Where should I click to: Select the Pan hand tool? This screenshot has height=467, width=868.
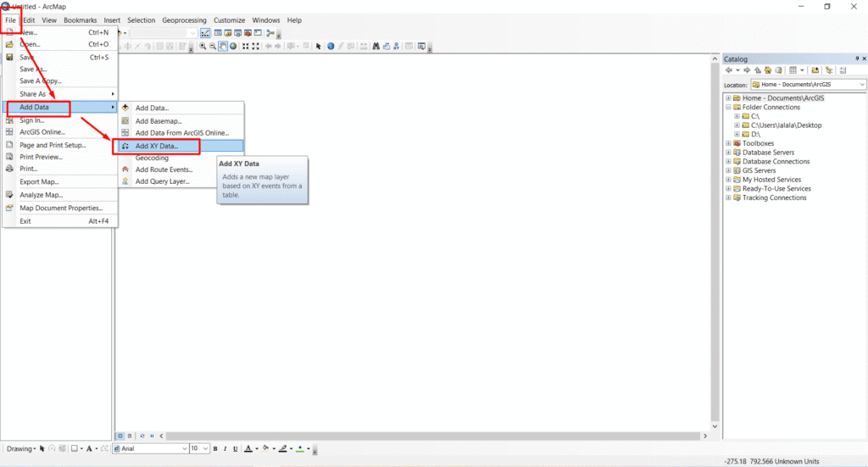[x=223, y=47]
